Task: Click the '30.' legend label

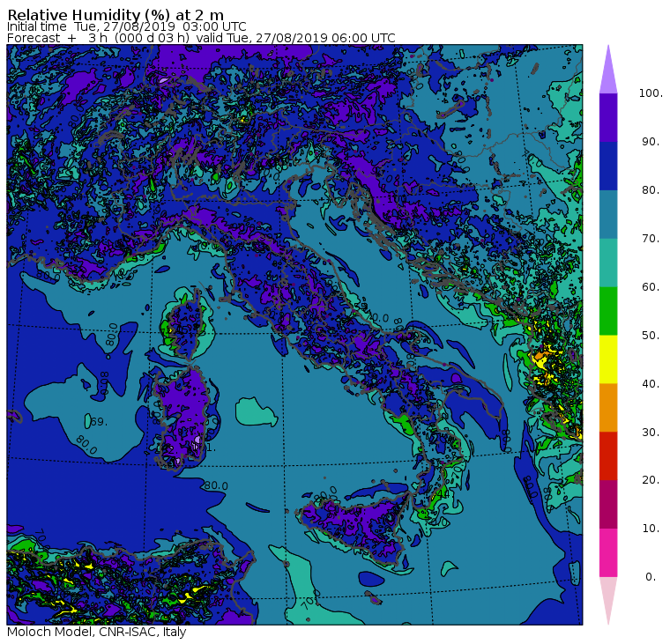Action: [651, 433]
